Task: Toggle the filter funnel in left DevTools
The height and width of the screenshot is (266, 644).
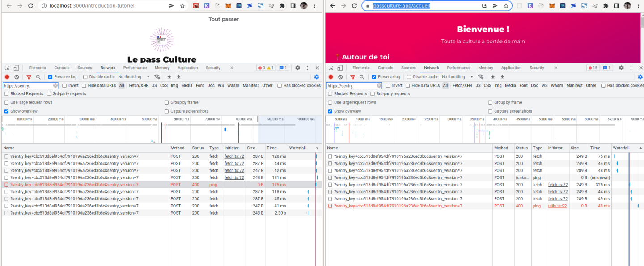Action: tap(29, 77)
